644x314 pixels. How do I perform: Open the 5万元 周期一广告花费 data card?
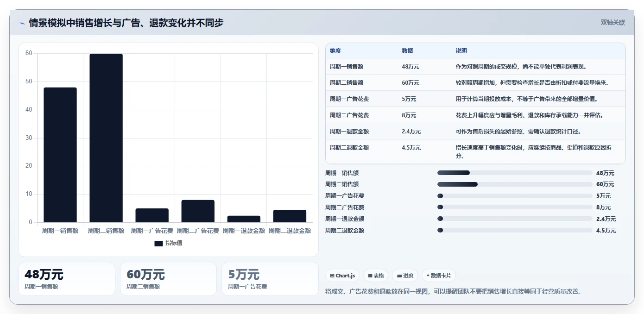tap(270, 279)
